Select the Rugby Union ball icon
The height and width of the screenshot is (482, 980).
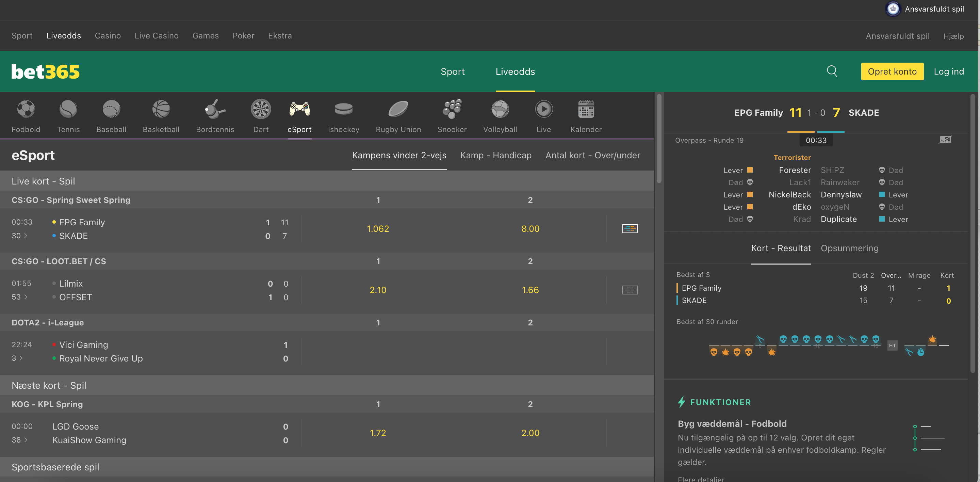click(398, 110)
